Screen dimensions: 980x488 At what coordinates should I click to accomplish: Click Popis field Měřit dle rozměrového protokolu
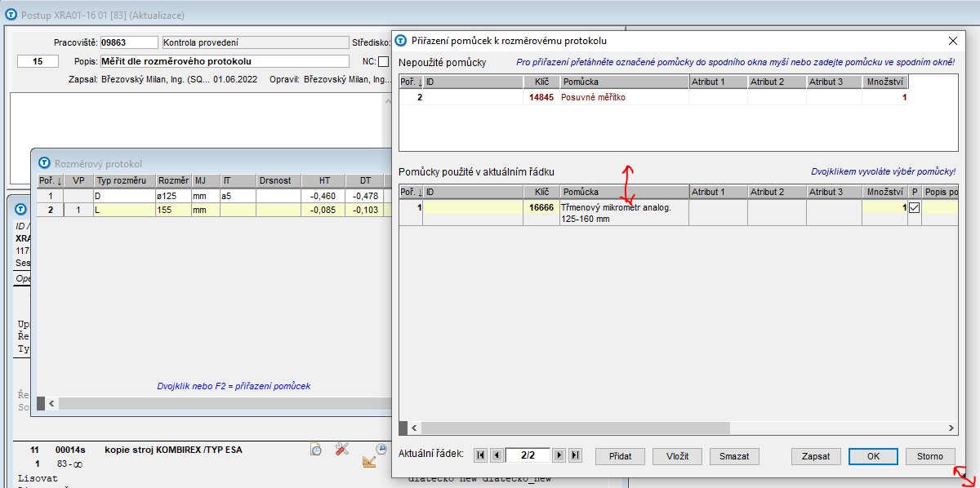[225, 61]
